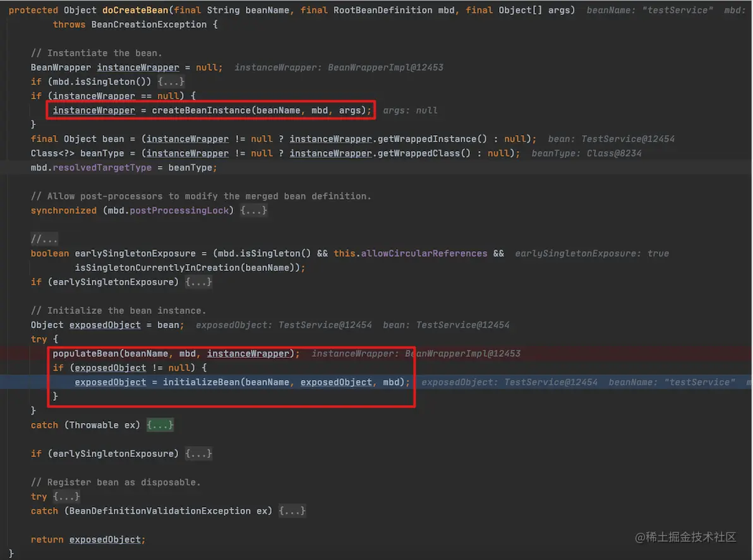This screenshot has height=560, width=753.
Task: Click the 'if (instanceWrapper == null)' condition
Action: click(107, 96)
